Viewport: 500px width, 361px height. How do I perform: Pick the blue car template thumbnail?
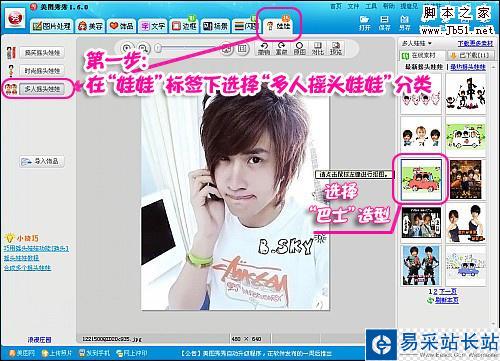tap(466, 266)
